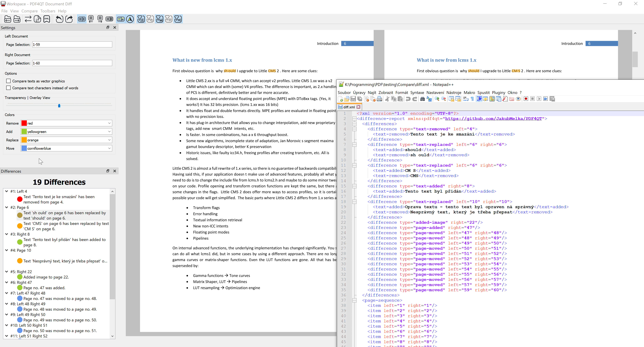Toggle the filter vector graphics differences icon
The image size is (644, 347).
click(x=150, y=19)
